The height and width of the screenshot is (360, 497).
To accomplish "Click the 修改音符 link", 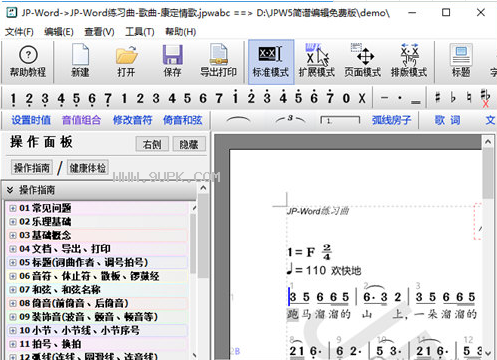I will tap(132, 120).
